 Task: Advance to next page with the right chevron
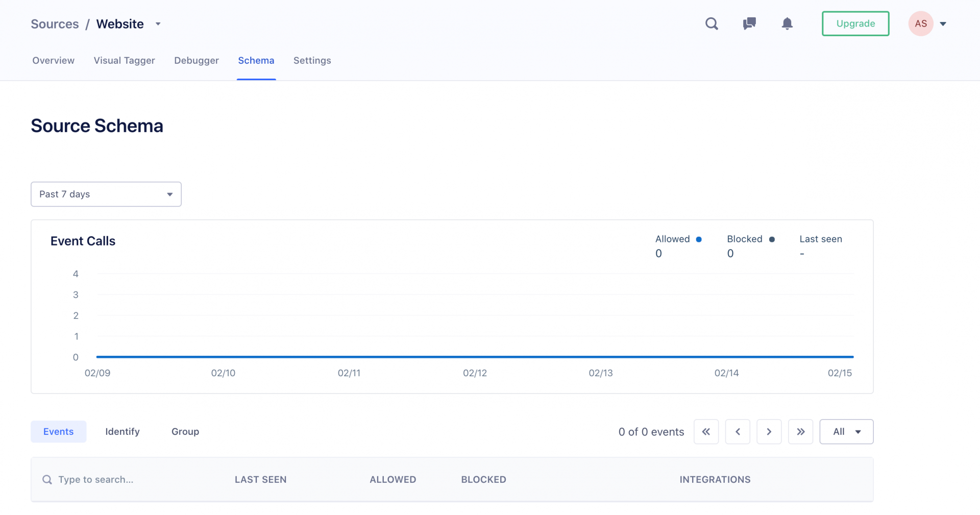(769, 431)
